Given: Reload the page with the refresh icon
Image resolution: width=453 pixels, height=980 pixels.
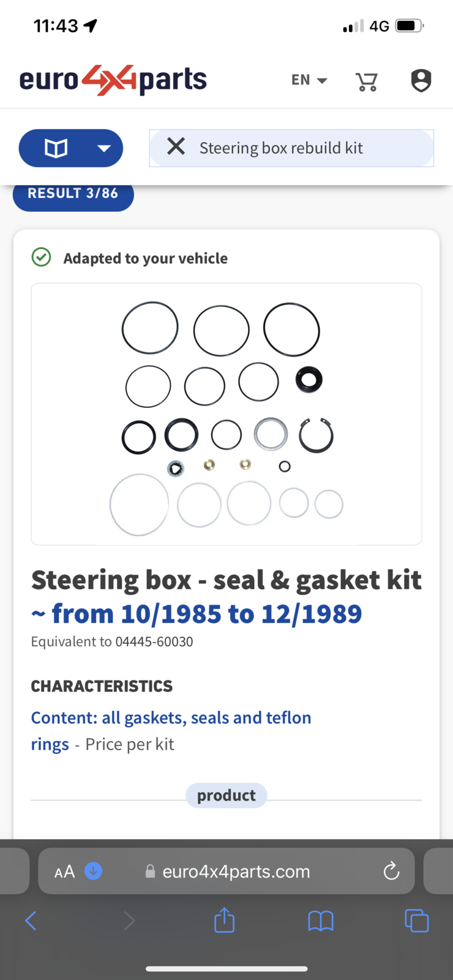Looking at the screenshot, I should pos(391,871).
